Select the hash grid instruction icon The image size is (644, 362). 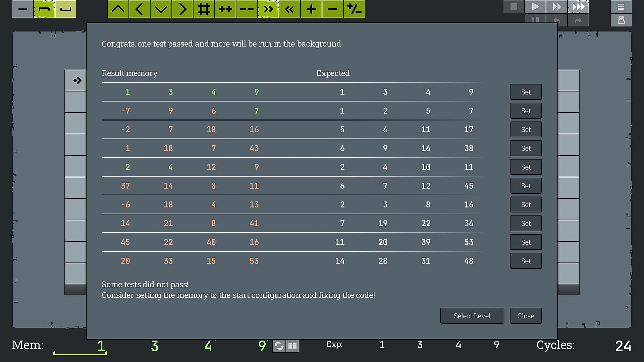pyautogui.click(x=204, y=9)
